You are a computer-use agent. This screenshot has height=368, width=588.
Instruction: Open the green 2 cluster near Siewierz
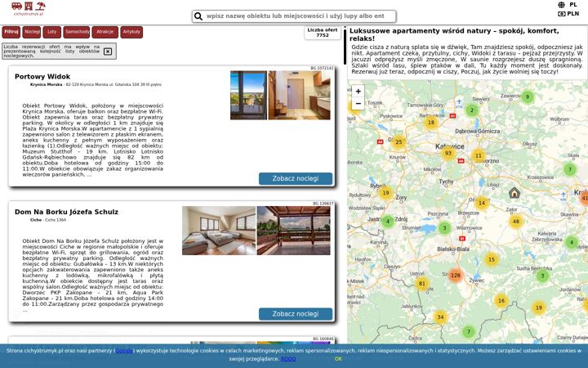coord(472,110)
